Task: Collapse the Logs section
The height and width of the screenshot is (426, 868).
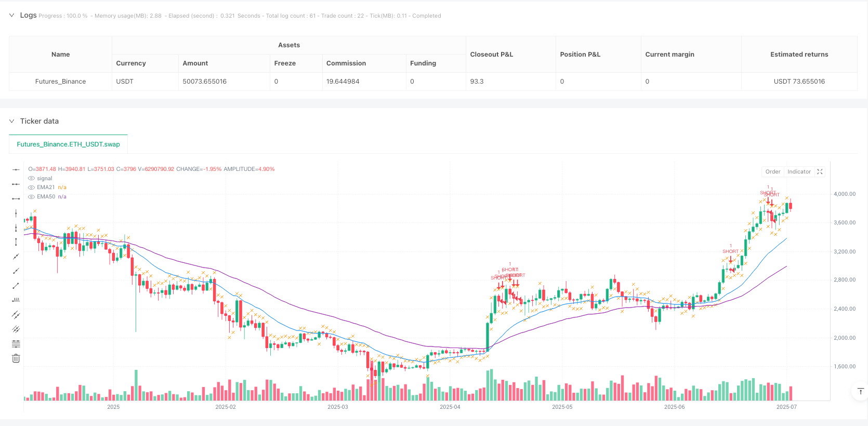Action: (11, 16)
